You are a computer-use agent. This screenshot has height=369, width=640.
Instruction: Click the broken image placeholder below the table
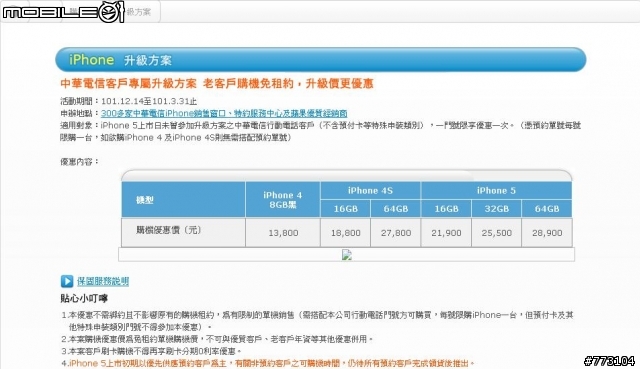[347, 255]
